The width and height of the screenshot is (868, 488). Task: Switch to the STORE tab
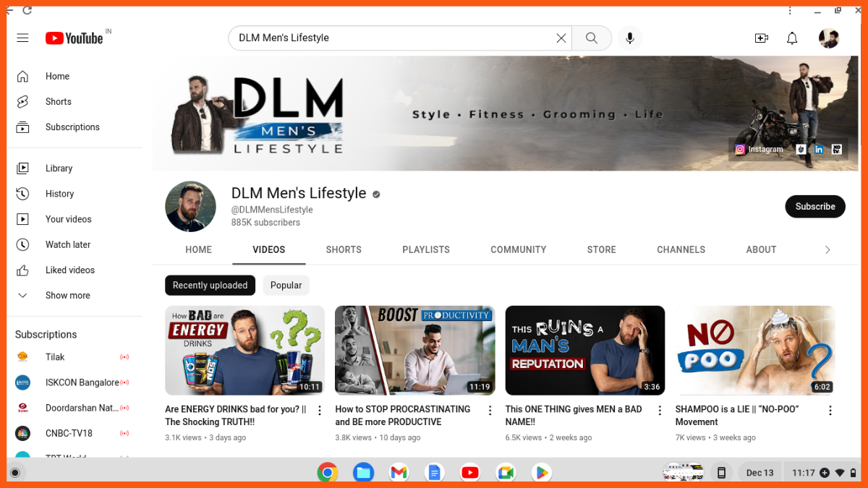(602, 249)
